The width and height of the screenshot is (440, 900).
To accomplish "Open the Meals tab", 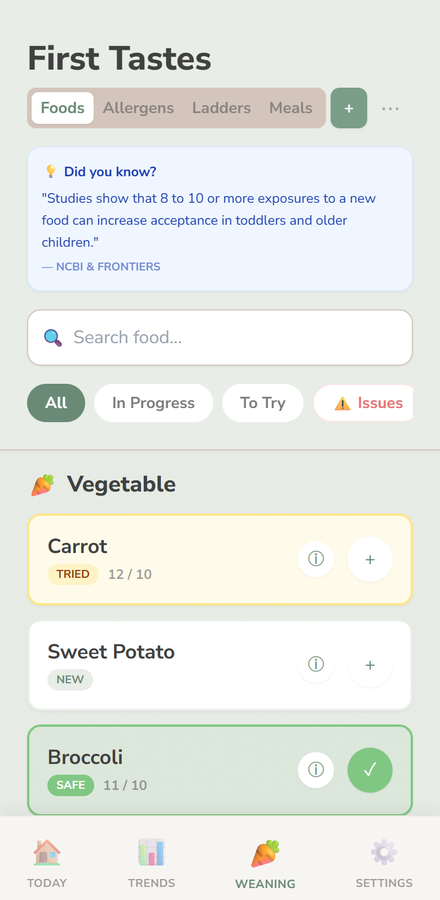I will coord(291,108).
